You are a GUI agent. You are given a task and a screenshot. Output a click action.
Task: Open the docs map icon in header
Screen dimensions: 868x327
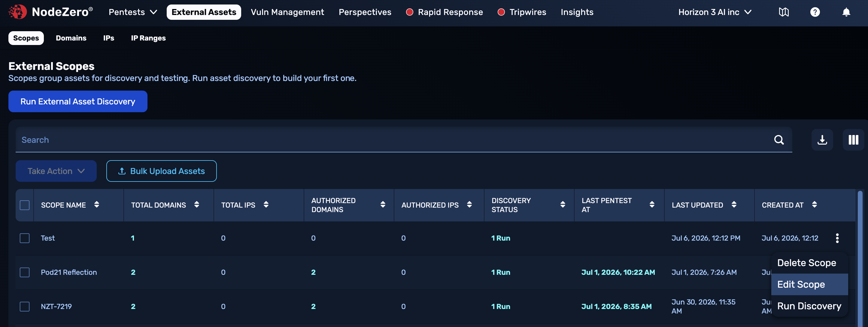pyautogui.click(x=784, y=12)
